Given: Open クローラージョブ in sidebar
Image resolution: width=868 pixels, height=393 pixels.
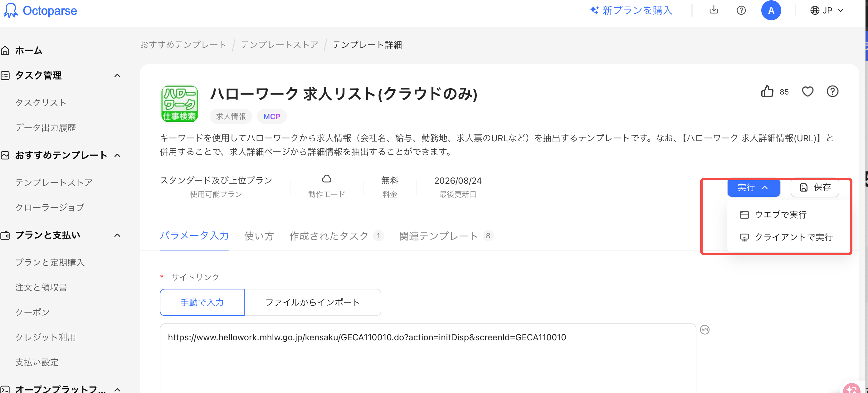Looking at the screenshot, I should [50, 207].
